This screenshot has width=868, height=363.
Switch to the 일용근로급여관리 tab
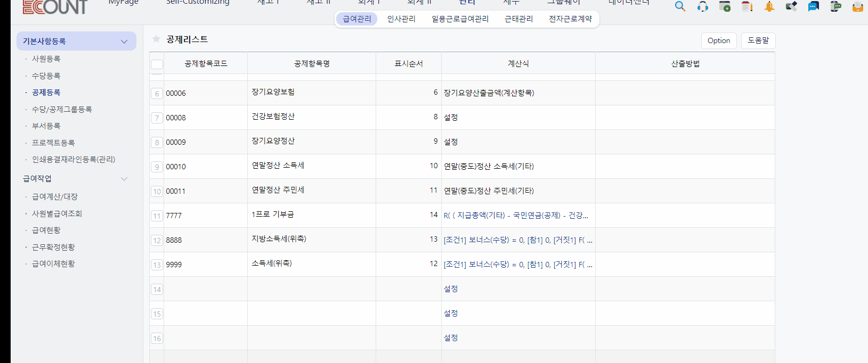460,19
